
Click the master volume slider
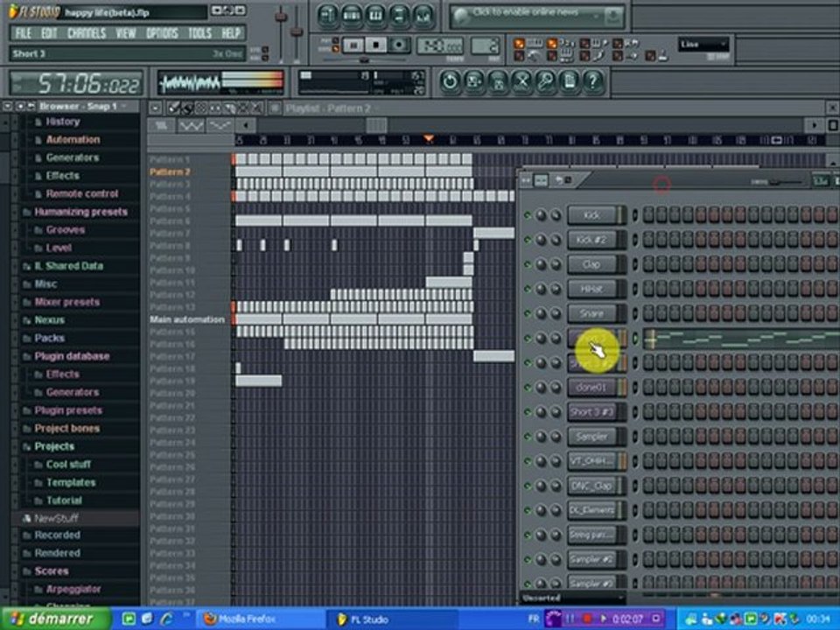pos(281,17)
